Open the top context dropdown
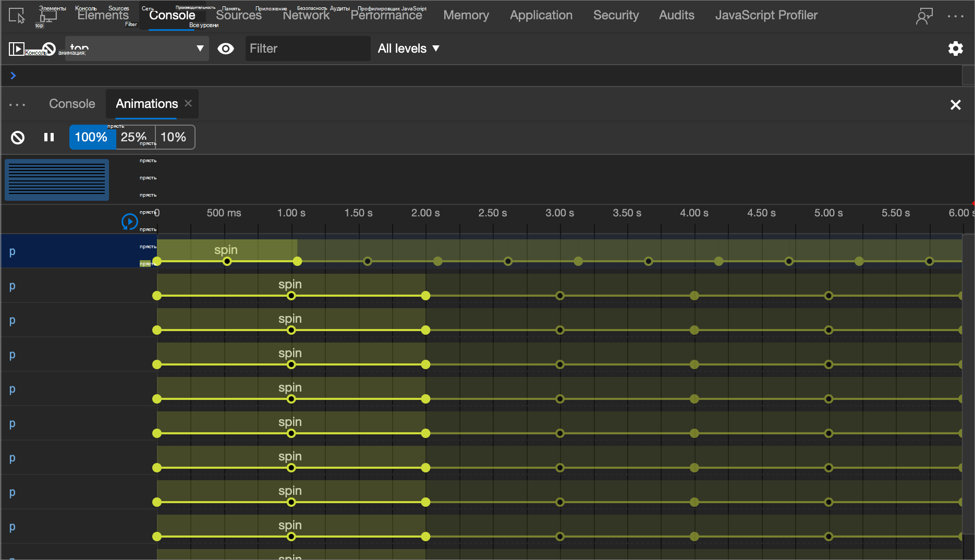The width and height of the screenshot is (975, 560). [x=137, y=48]
